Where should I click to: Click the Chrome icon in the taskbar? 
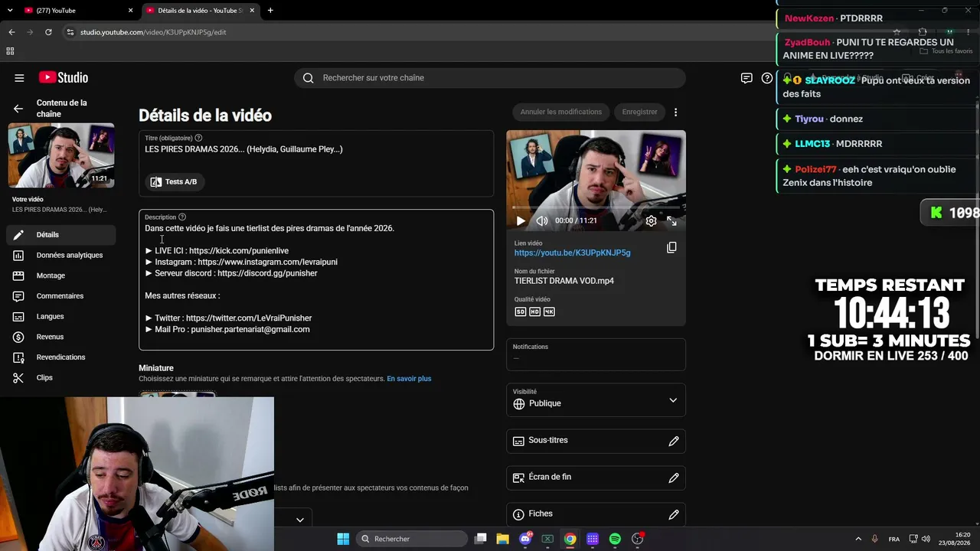click(570, 539)
